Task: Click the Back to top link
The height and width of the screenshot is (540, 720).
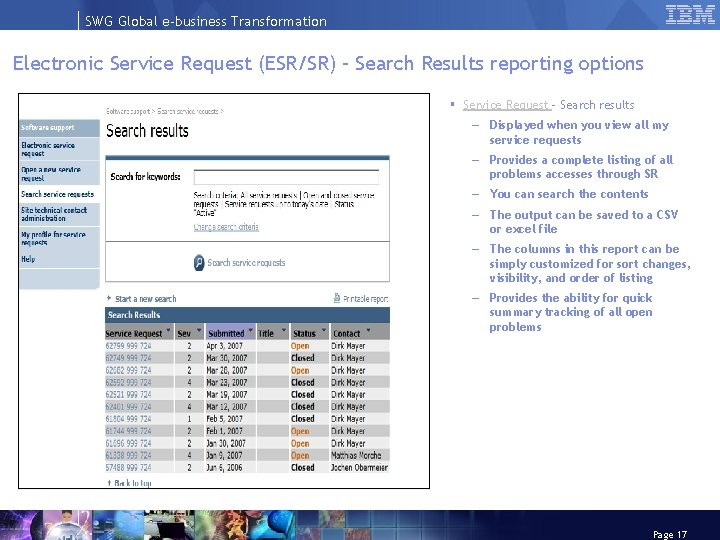Action: (133, 483)
